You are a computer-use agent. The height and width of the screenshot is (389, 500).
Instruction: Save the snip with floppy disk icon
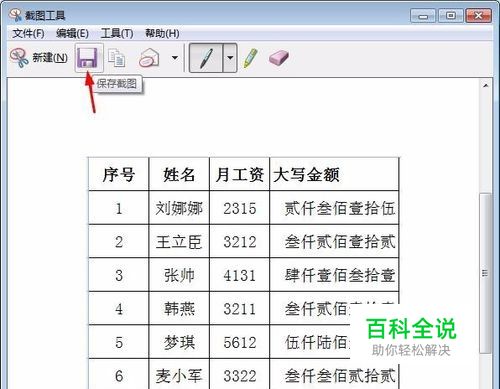click(x=88, y=58)
